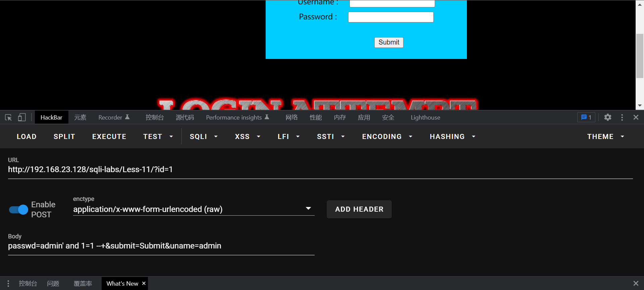The image size is (644, 290).
Task: Switch to the Lighthouse tab
Action: click(x=425, y=118)
